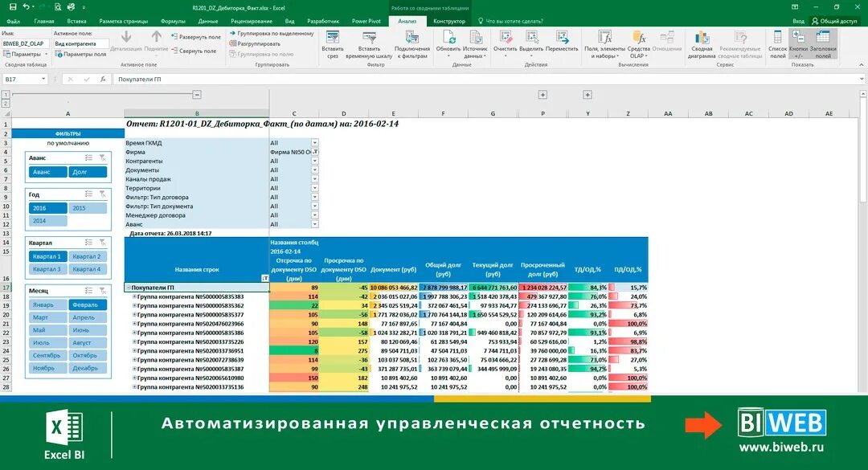The width and height of the screenshot is (868, 470).
Task: Click Разгруппировать (Ungroup)
Action: [x=255, y=43]
